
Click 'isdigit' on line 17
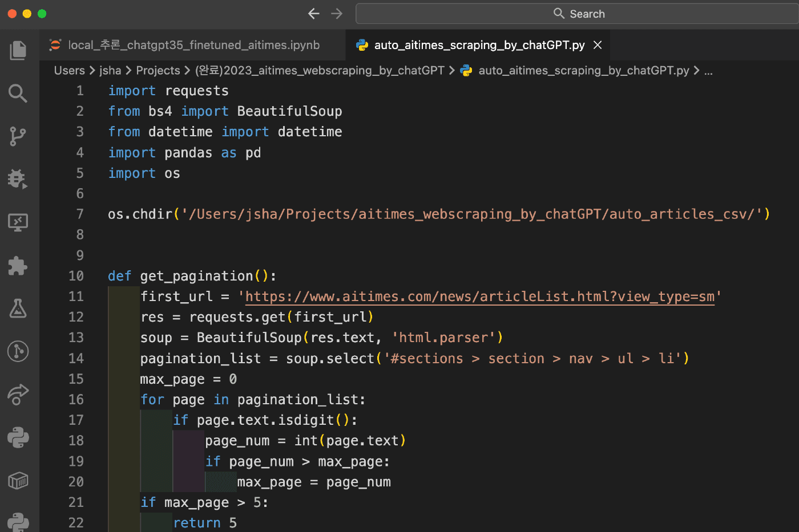pyautogui.click(x=306, y=420)
